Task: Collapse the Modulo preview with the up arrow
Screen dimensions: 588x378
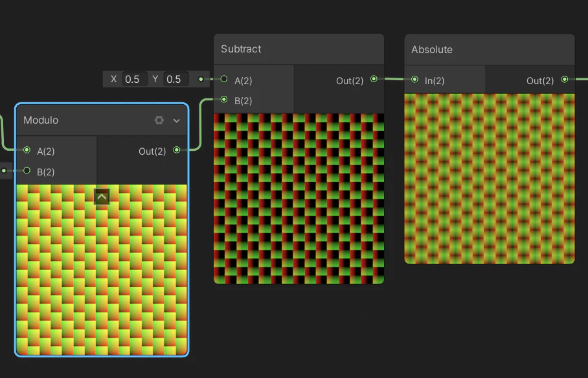Action: (x=102, y=197)
